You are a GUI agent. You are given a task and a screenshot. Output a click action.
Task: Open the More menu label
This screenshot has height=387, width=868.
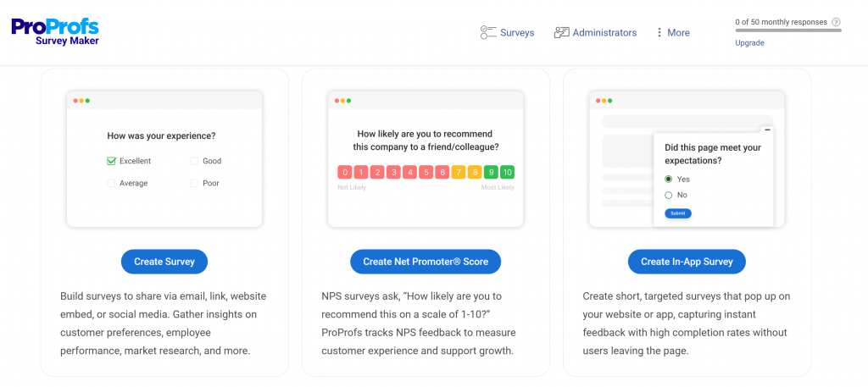pos(678,33)
